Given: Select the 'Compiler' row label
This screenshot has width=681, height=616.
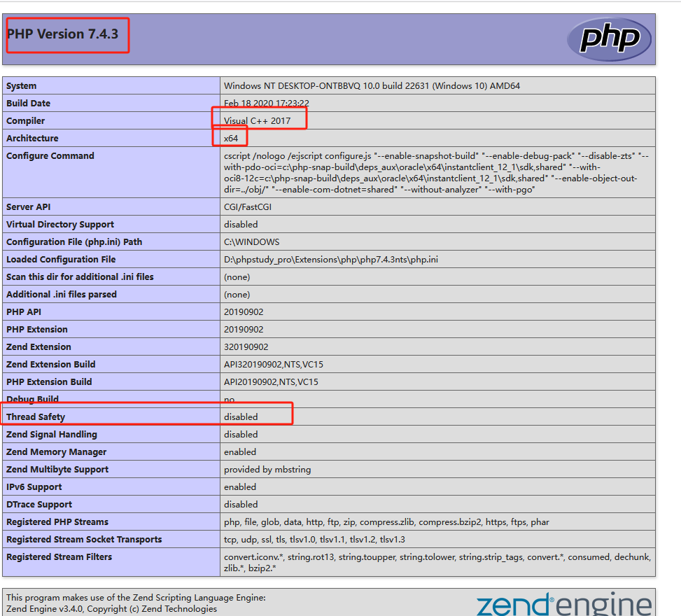Looking at the screenshot, I should [26, 121].
